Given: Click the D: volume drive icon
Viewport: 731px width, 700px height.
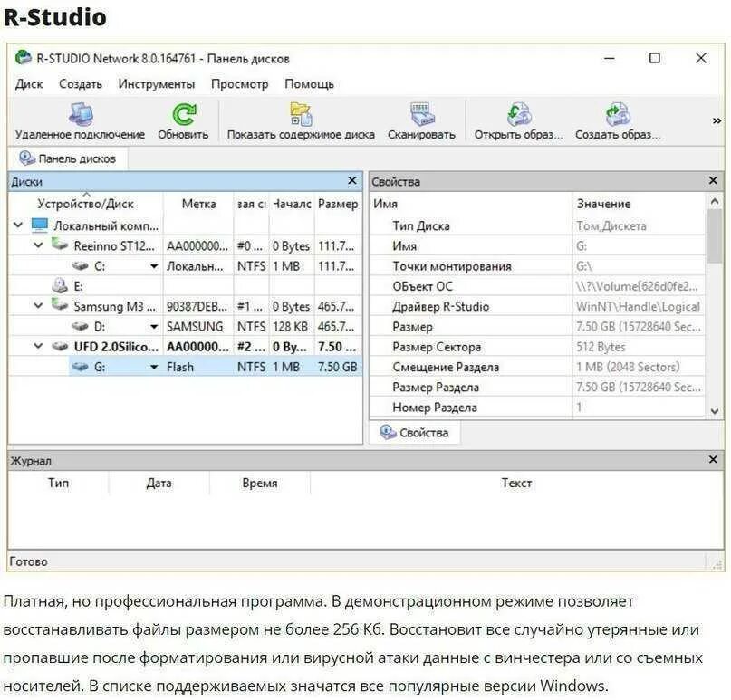Looking at the screenshot, I should click(x=80, y=326).
